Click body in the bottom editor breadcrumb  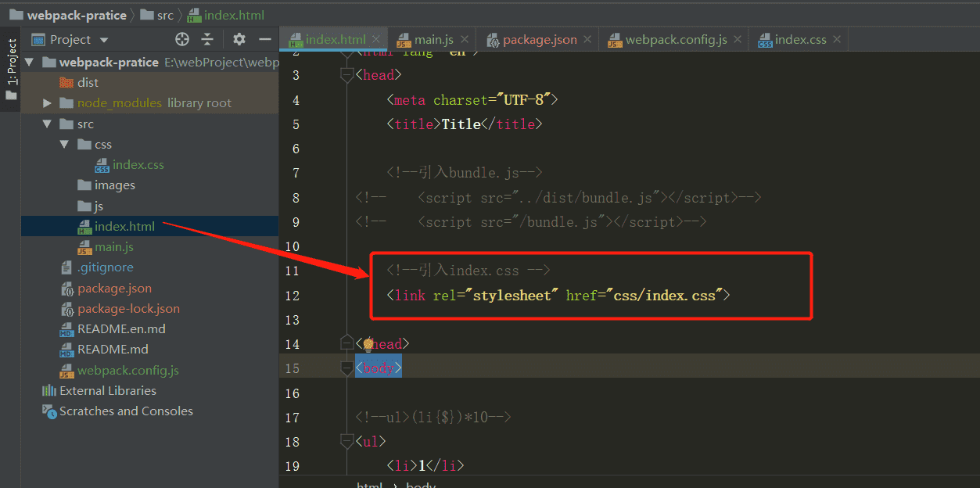click(x=421, y=486)
